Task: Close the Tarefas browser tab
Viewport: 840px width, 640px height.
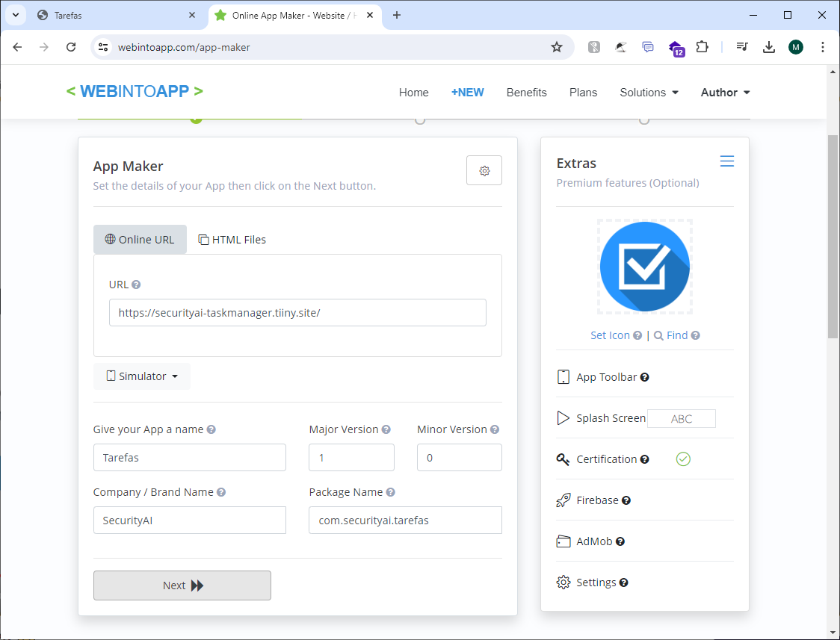Action: [192, 16]
